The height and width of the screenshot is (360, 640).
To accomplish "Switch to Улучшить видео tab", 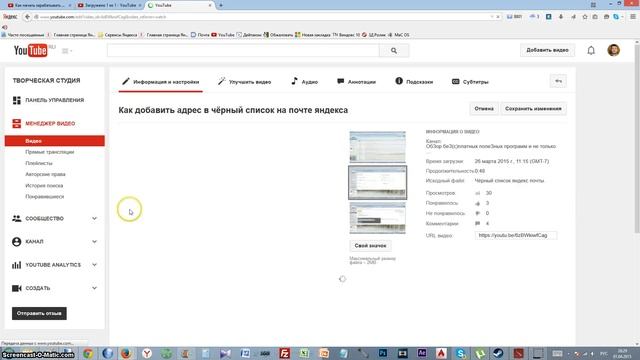I will [244, 82].
